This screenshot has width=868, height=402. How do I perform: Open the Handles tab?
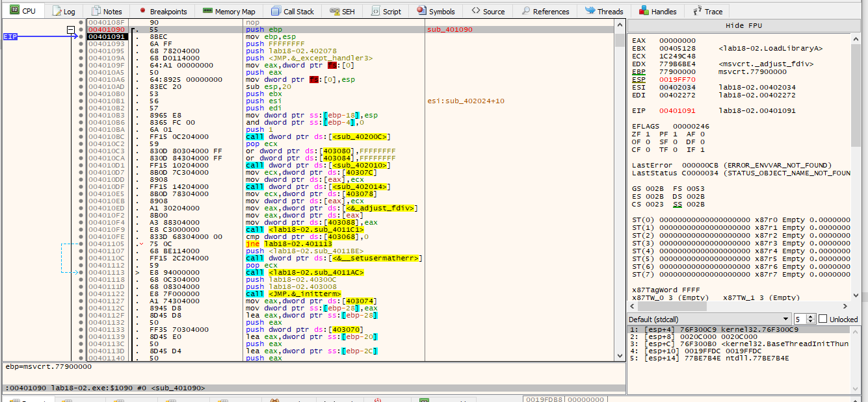tap(658, 11)
